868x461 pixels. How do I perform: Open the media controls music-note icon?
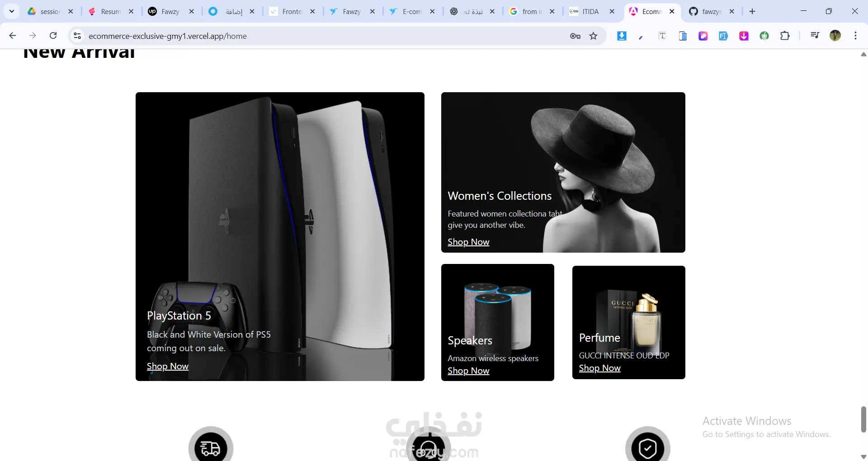tap(815, 36)
